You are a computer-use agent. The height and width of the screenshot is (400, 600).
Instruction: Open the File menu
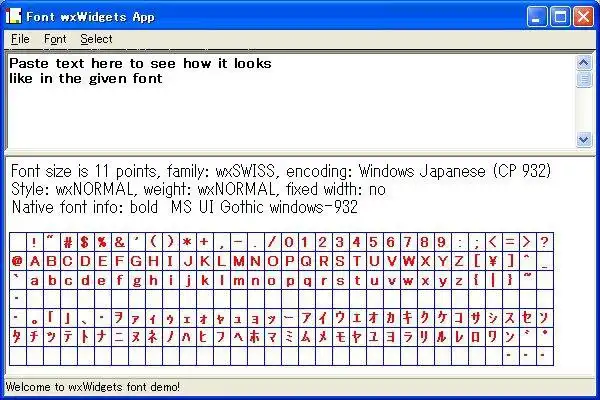click(x=20, y=39)
